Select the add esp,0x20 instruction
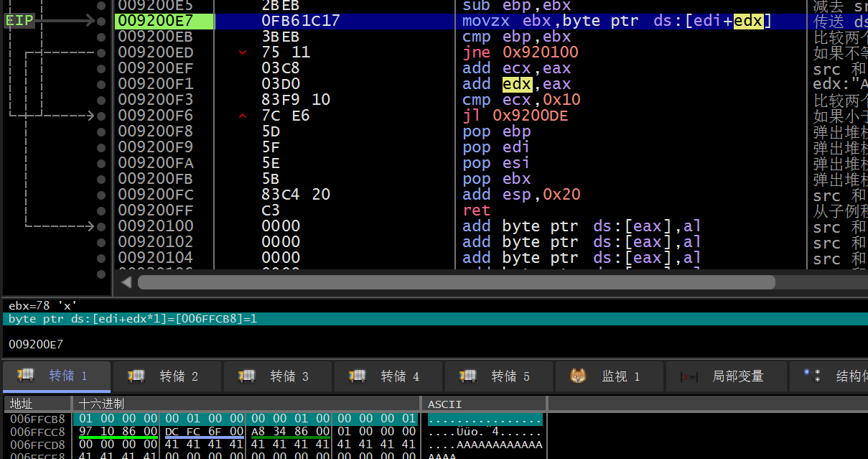Image resolution: width=868 pixels, height=459 pixels. click(521, 195)
